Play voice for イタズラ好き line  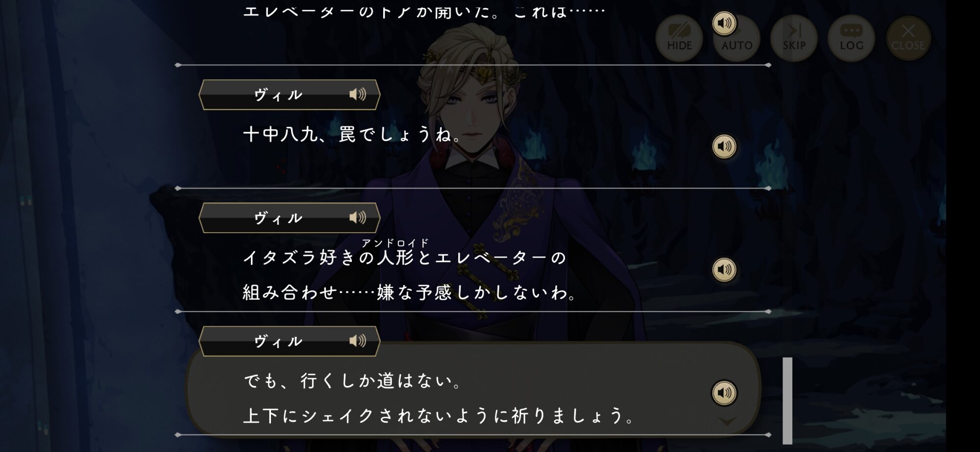coord(724,270)
